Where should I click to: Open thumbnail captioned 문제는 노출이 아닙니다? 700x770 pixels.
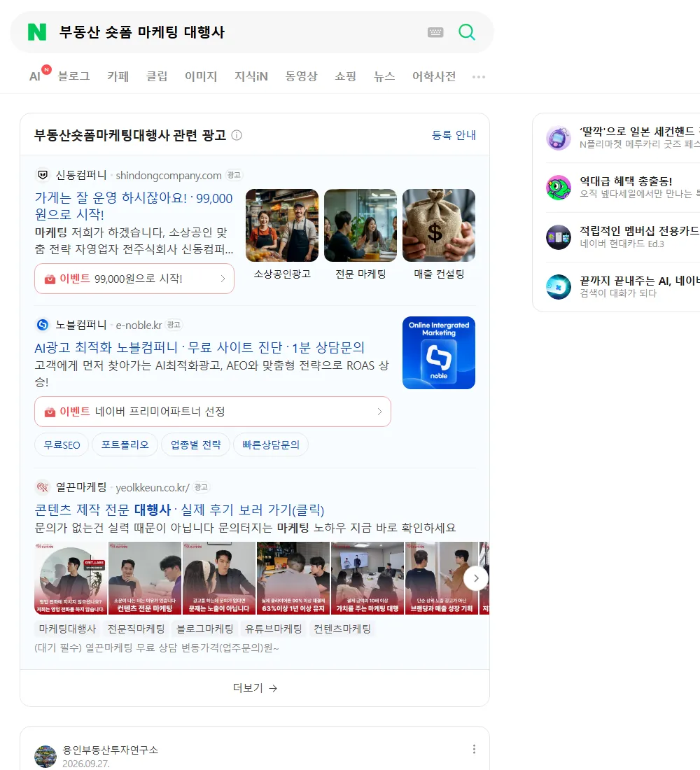pos(219,578)
